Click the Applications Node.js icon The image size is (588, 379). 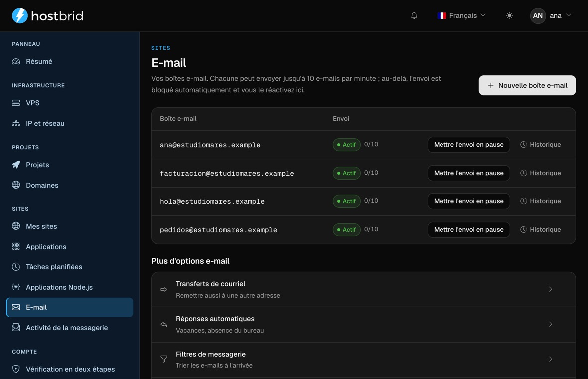[16, 287]
